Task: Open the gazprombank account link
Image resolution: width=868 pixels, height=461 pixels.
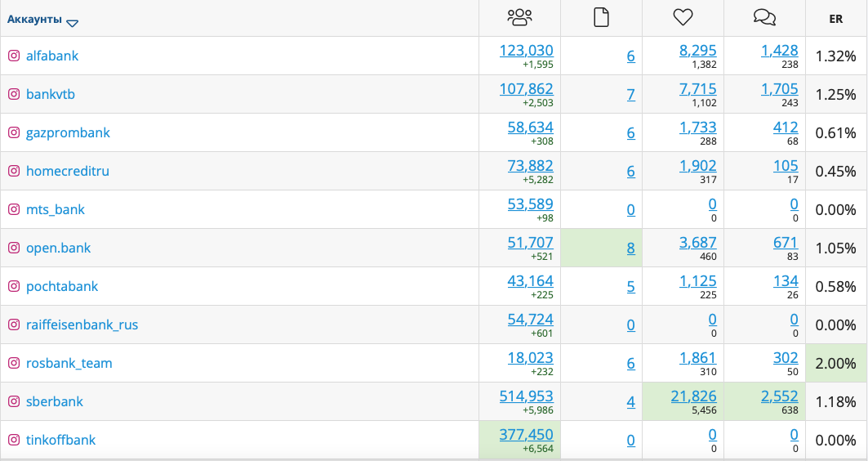Action: (x=68, y=133)
